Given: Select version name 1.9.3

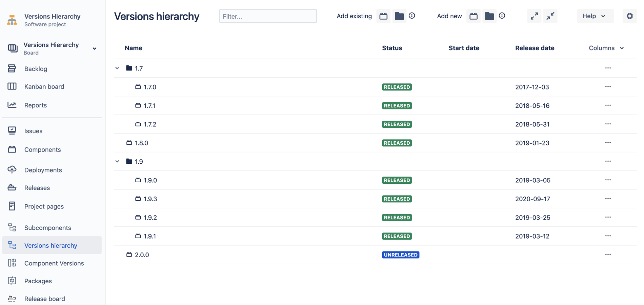Looking at the screenshot, I should (150, 199).
